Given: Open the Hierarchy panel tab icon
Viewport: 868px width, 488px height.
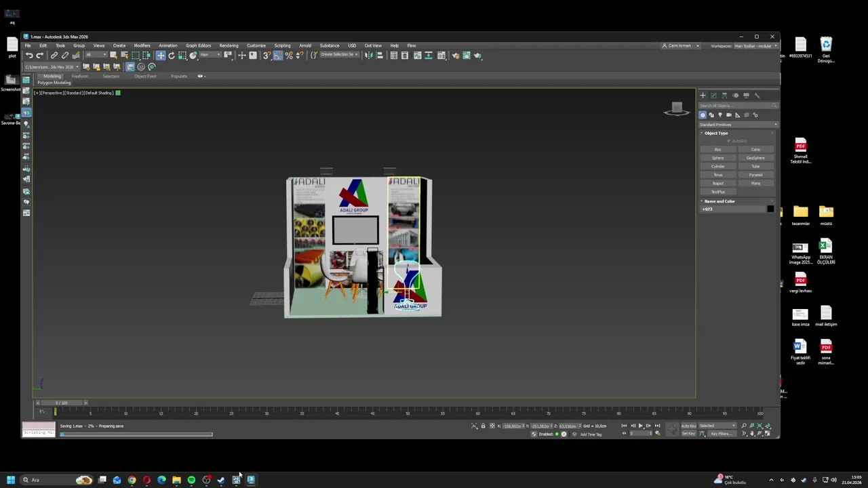Looking at the screenshot, I should coord(724,96).
